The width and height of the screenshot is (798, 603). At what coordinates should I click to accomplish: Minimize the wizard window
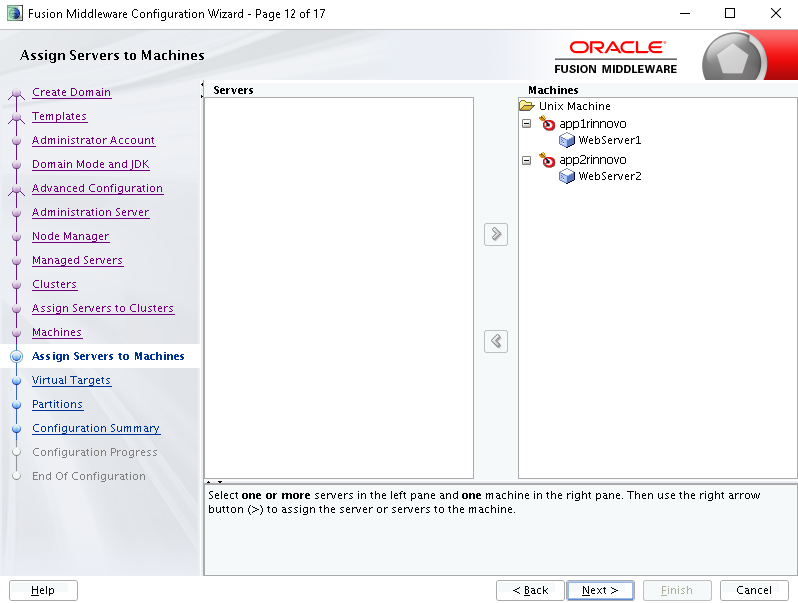point(685,13)
